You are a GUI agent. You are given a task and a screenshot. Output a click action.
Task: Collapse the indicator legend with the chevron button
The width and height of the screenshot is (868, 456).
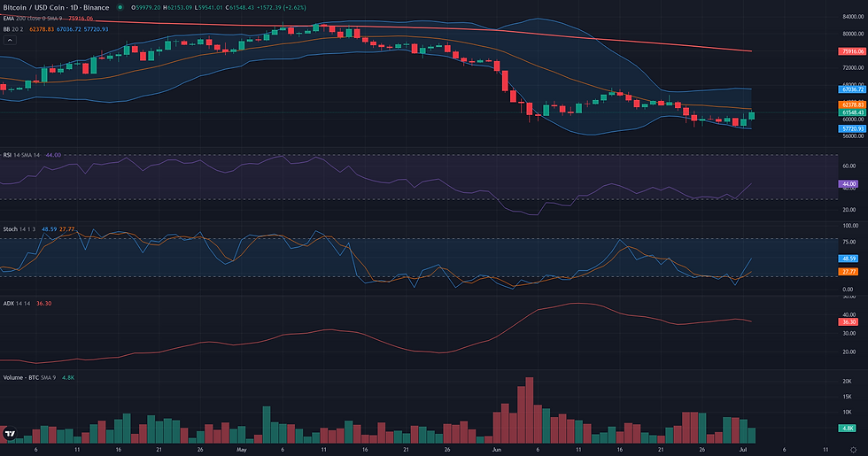[10, 41]
